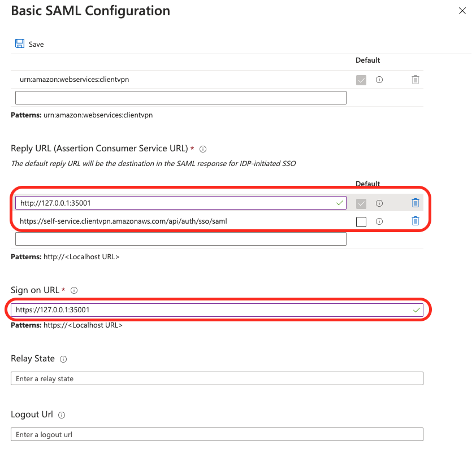Click the Save button label
The height and width of the screenshot is (449, 476).
[x=36, y=44]
